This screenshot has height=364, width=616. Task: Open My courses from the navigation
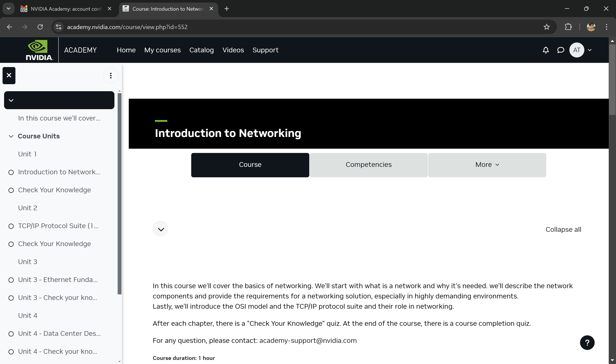point(162,50)
